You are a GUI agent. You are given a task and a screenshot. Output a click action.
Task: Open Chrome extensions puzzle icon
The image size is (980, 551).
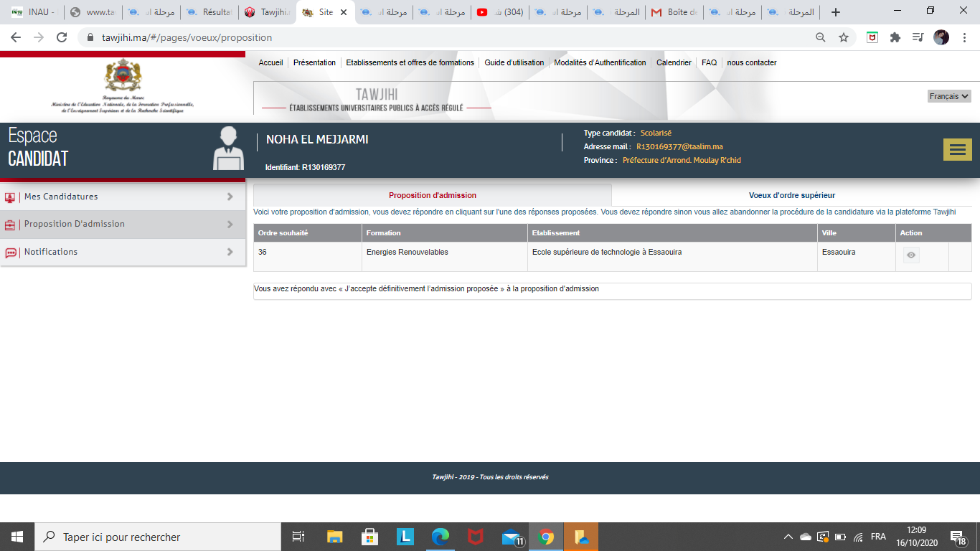point(895,37)
